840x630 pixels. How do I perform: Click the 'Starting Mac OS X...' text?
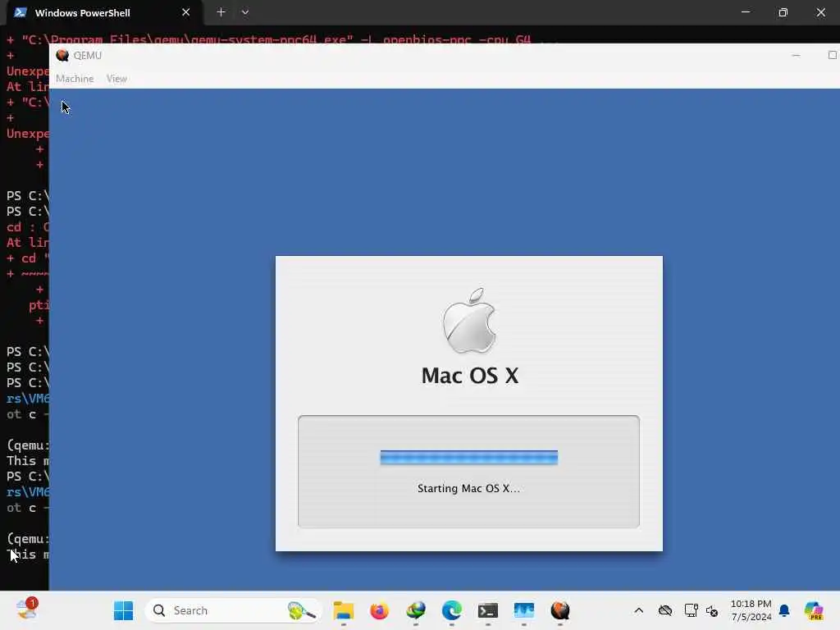[x=468, y=489]
